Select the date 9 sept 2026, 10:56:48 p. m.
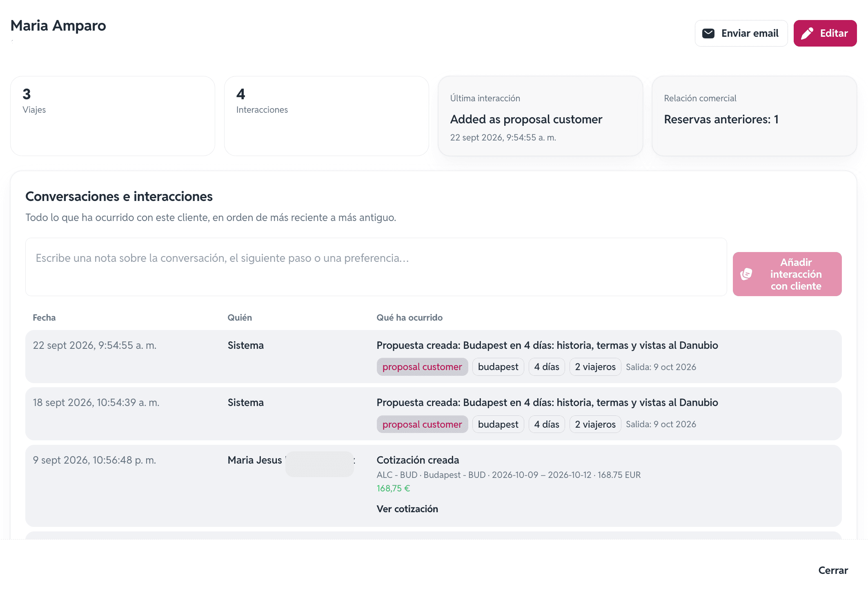The width and height of the screenshot is (868, 598). pos(94,460)
